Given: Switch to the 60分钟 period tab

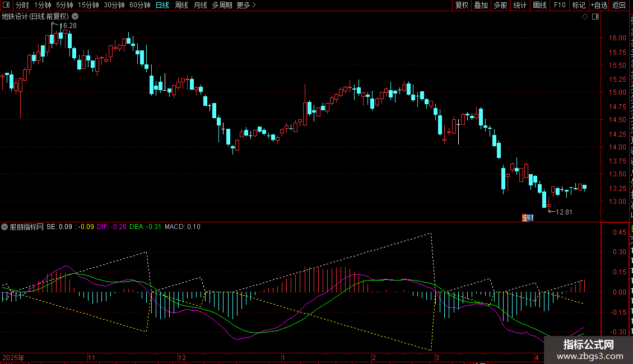Looking at the screenshot, I should pos(139,6).
